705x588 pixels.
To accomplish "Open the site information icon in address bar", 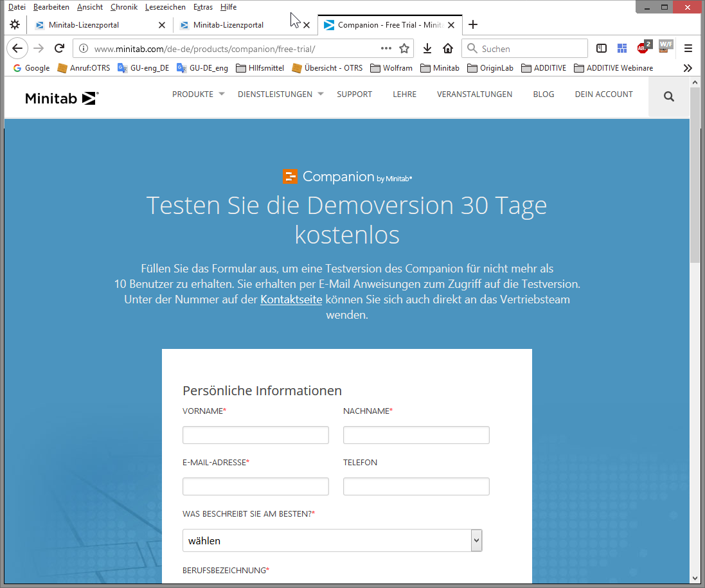I will point(83,49).
